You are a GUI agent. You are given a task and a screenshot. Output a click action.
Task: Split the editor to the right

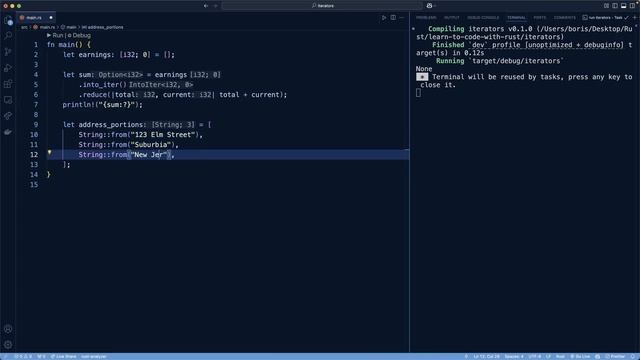coord(393,18)
